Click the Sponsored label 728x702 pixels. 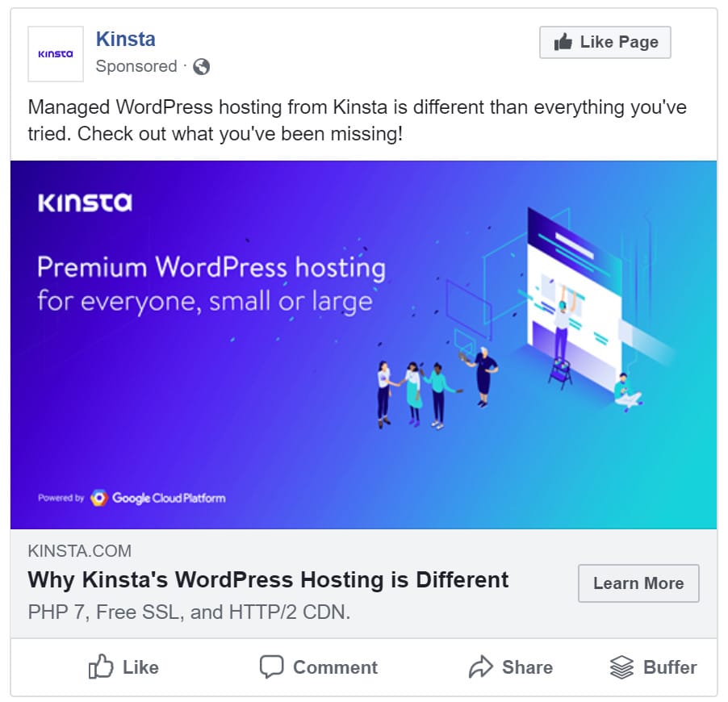136,67
